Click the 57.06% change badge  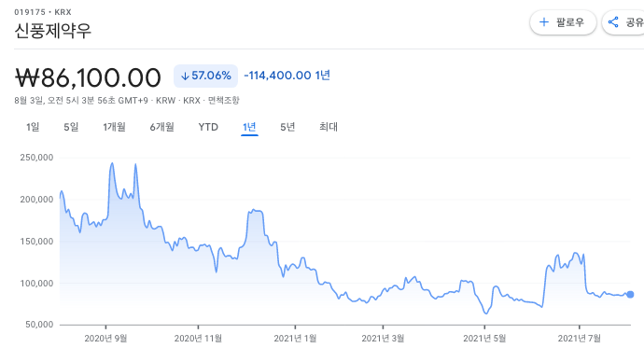coord(205,76)
